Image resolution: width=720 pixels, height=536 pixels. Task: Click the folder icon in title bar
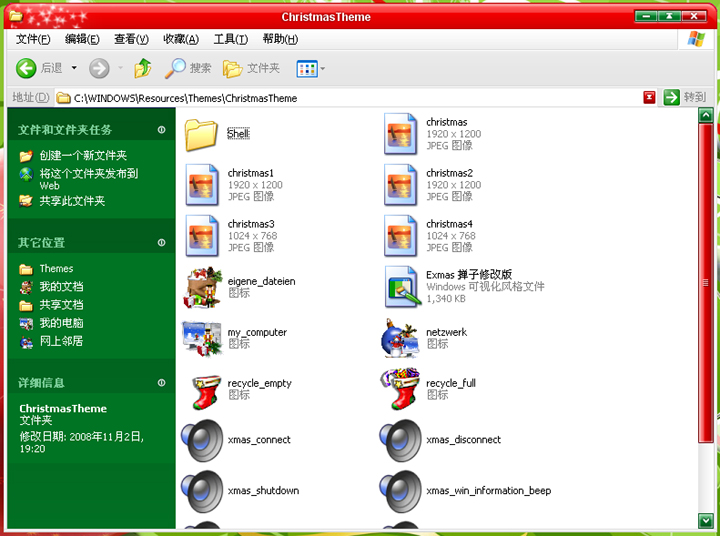[16, 16]
